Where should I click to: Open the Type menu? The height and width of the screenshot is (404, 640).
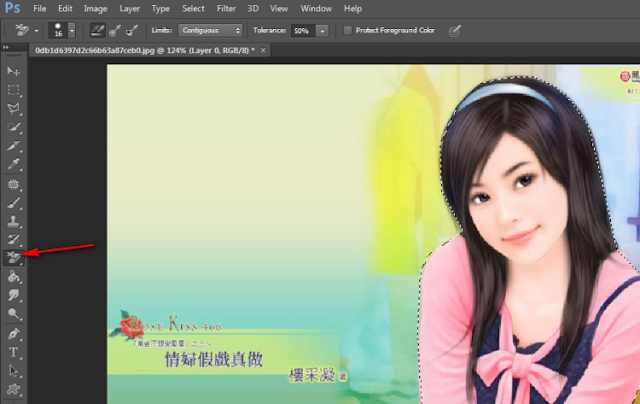160,8
